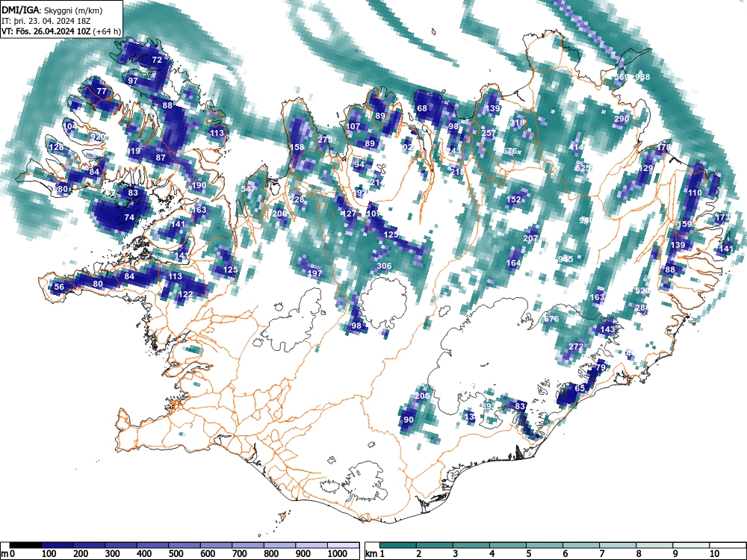Image resolution: width=747 pixels, height=560 pixels.
Task: Click the visibility value 290 in the northeast
Action: 622,119
